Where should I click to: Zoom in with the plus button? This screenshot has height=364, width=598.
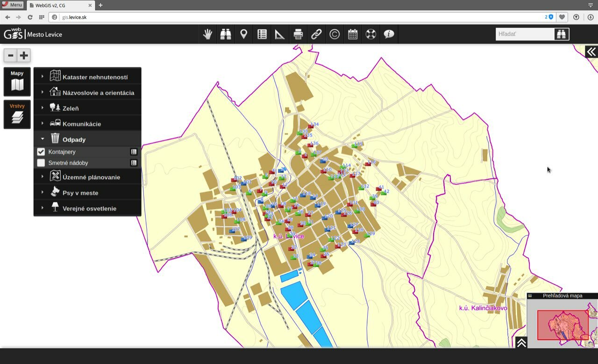click(x=24, y=56)
